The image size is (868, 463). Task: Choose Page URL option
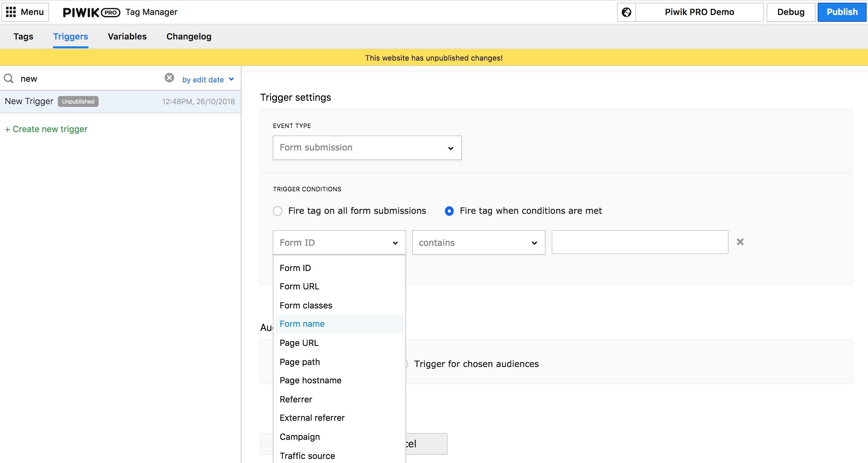(x=339, y=343)
